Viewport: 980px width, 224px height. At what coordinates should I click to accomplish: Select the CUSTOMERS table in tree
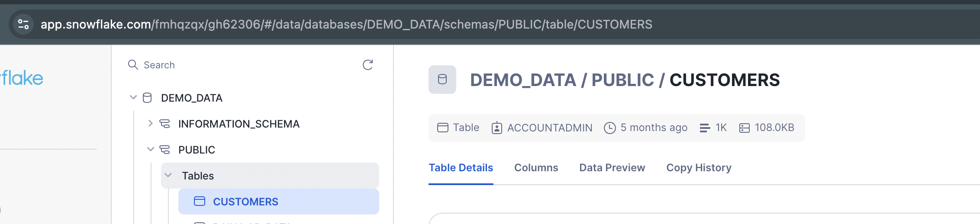tap(279, 202)
